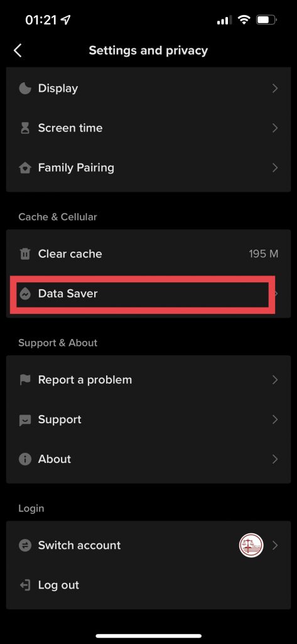This screenshot has width=297, height=644.
Task: Tap the Log out text
Action: pos(58,586)
